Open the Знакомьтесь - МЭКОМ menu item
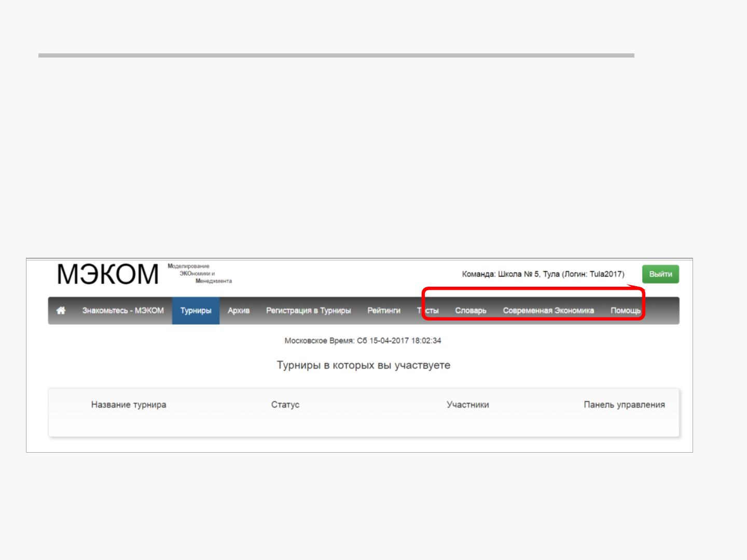Viewport: 747px width, 560px height. point(123,311)
